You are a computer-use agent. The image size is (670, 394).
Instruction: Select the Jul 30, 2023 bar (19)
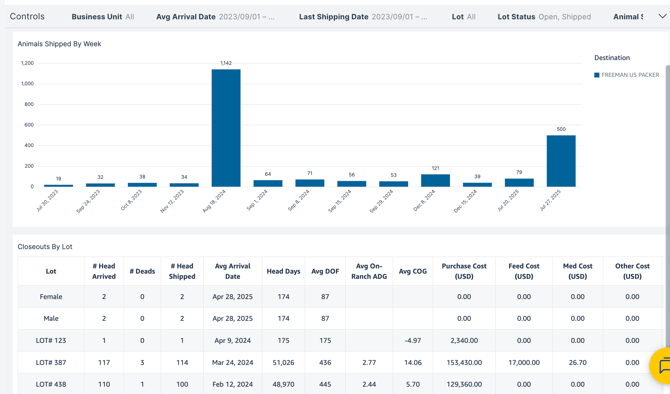[x=58, y=185]
